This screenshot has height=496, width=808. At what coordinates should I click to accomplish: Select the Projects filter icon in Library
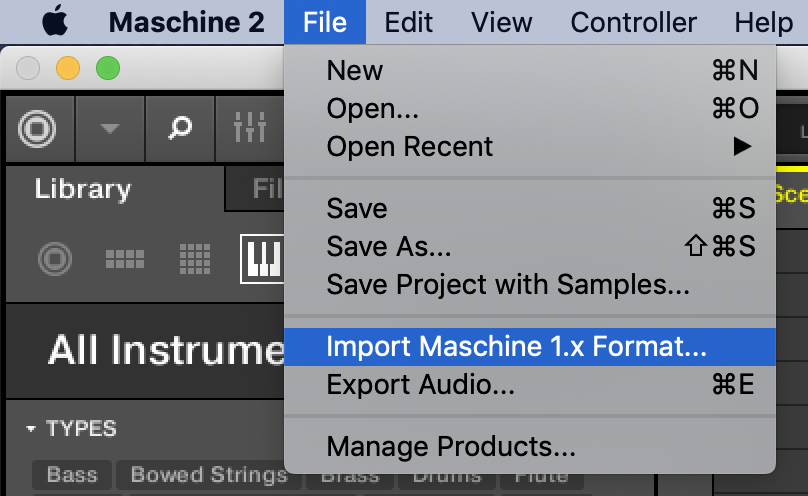coord(54,260)
